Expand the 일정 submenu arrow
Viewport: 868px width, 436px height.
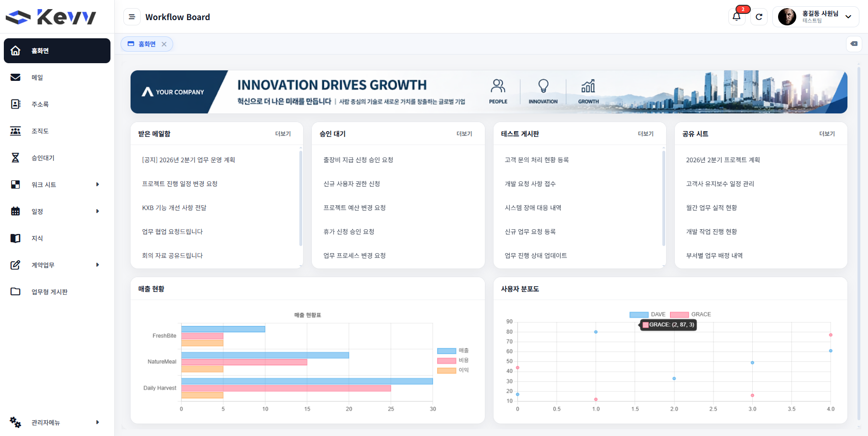point(98,212)
